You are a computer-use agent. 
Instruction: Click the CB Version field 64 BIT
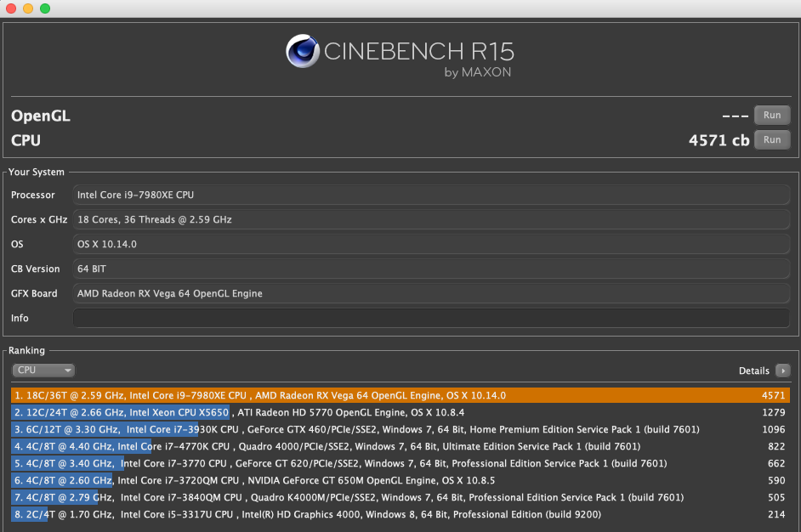coord(431,269)
